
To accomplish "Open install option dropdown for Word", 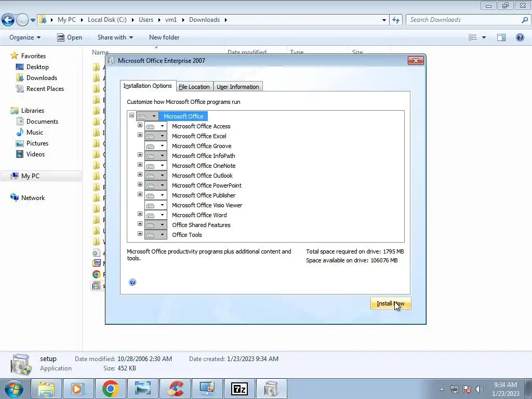I will 156,215.
